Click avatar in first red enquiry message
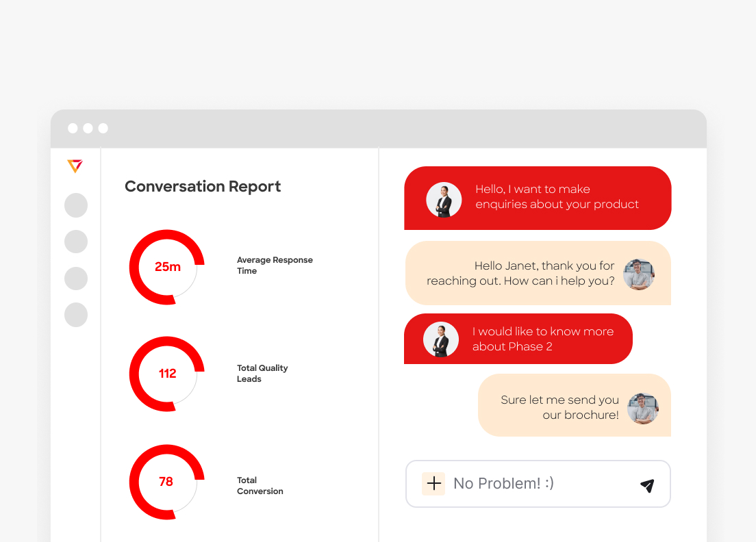 [443, 200]
